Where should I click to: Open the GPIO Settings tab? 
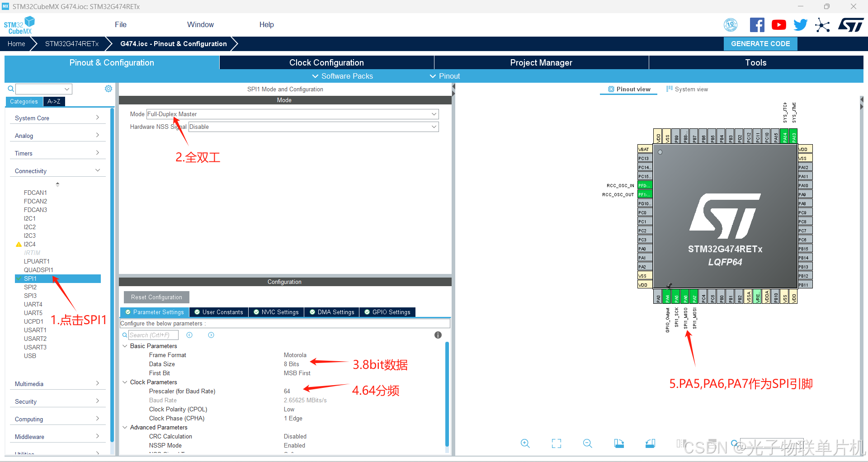click(387, 312)
